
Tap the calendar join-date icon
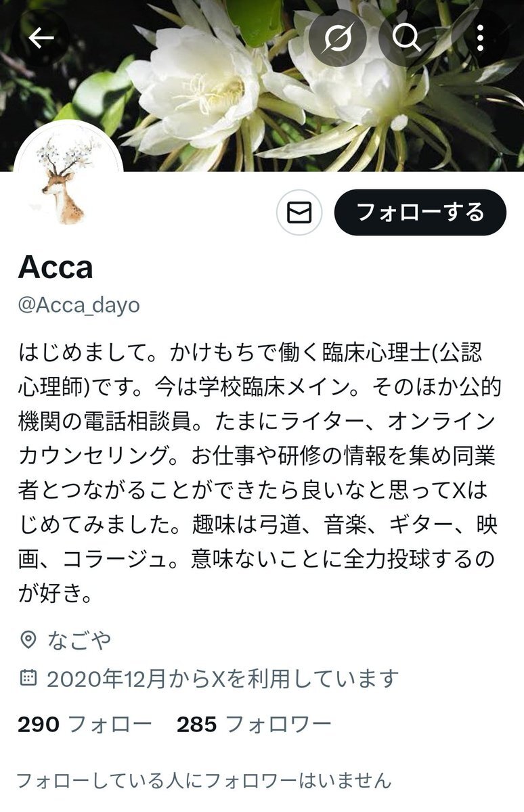[28, 677]
